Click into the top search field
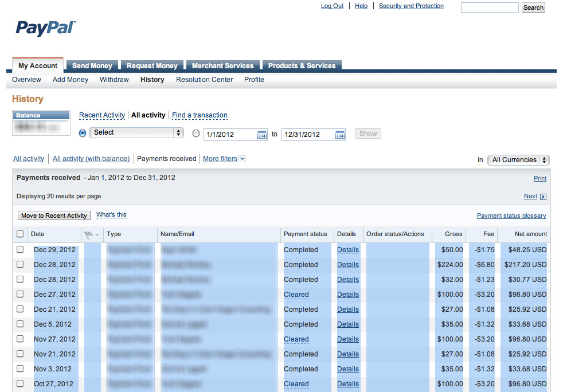The image size is (563, 392). [x=490, y=7]
